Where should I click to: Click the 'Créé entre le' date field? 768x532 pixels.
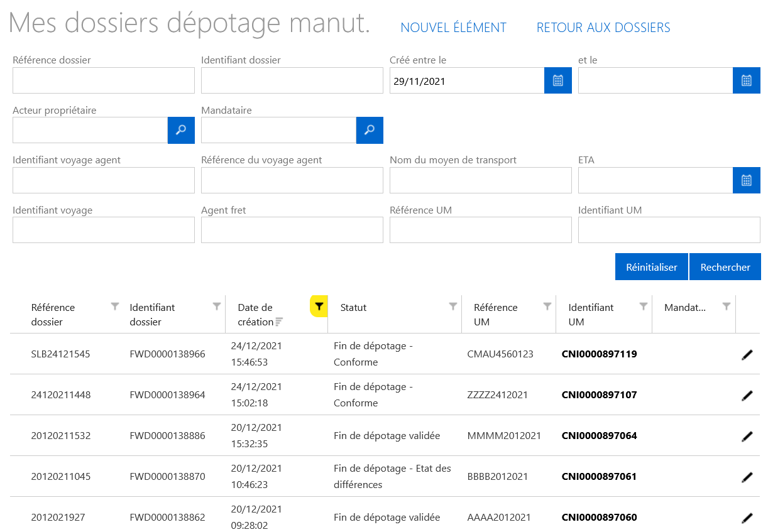[467, 80]
